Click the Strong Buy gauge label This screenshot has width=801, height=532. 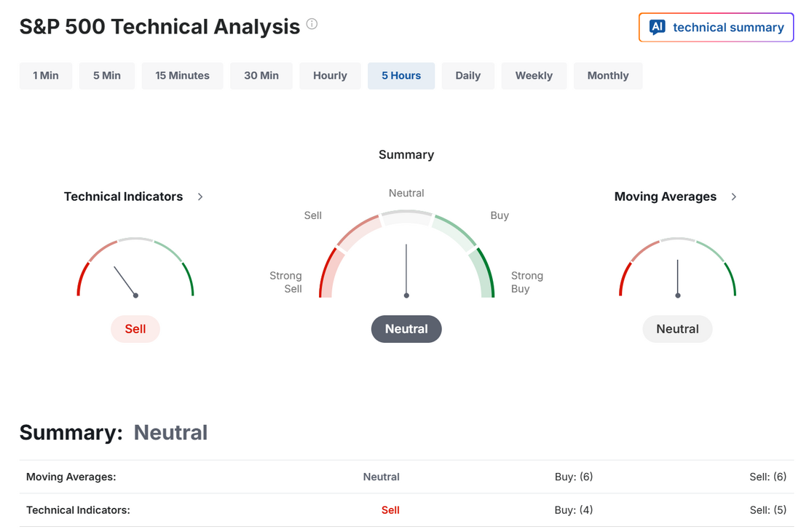pyautogui.click(x=527, y=282)
